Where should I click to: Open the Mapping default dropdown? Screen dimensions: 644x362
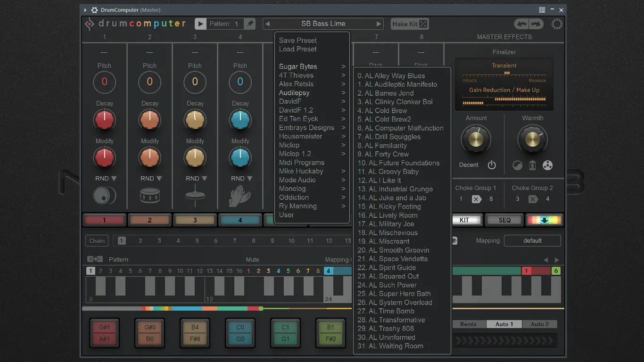532,240
